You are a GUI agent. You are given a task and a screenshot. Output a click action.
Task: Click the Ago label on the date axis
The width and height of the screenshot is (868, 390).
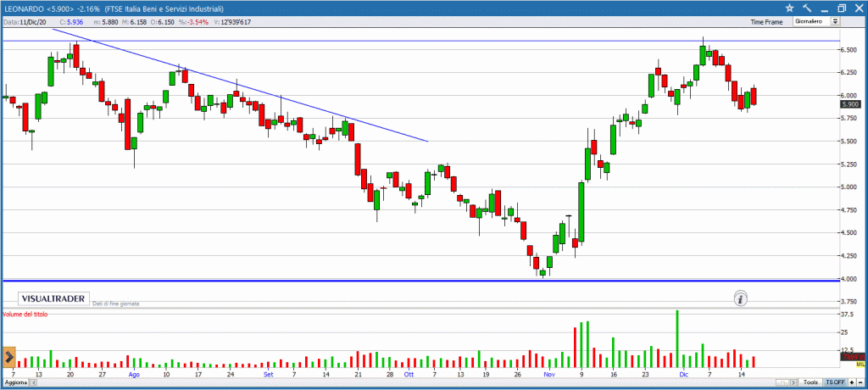pyautogui.click(x=134, y=375)
